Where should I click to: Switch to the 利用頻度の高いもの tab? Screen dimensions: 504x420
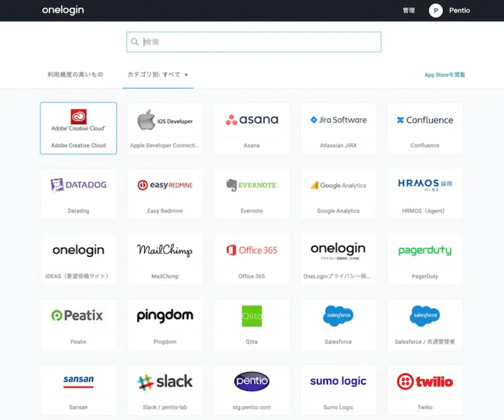75,75
